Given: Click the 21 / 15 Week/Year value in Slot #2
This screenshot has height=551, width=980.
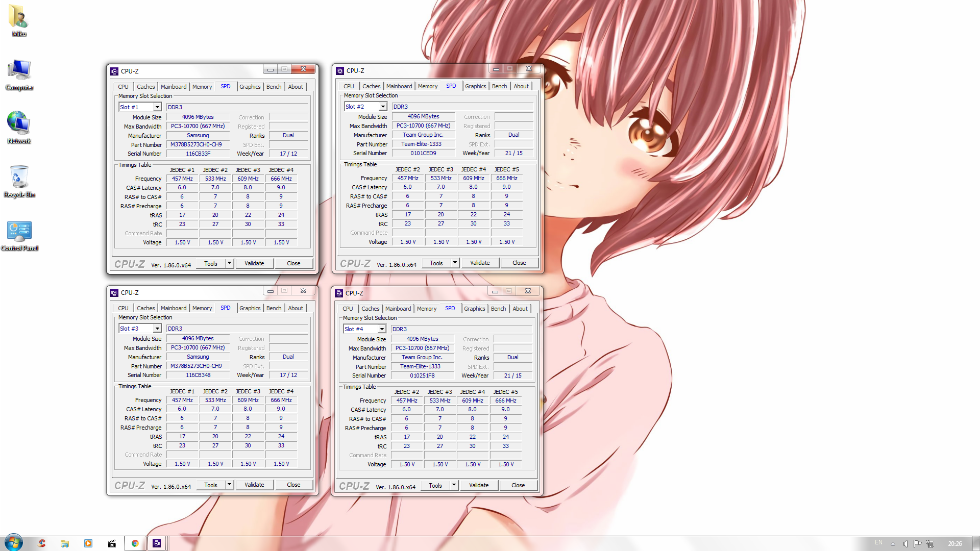Looking at the screenshot, I should pos(513,153).
